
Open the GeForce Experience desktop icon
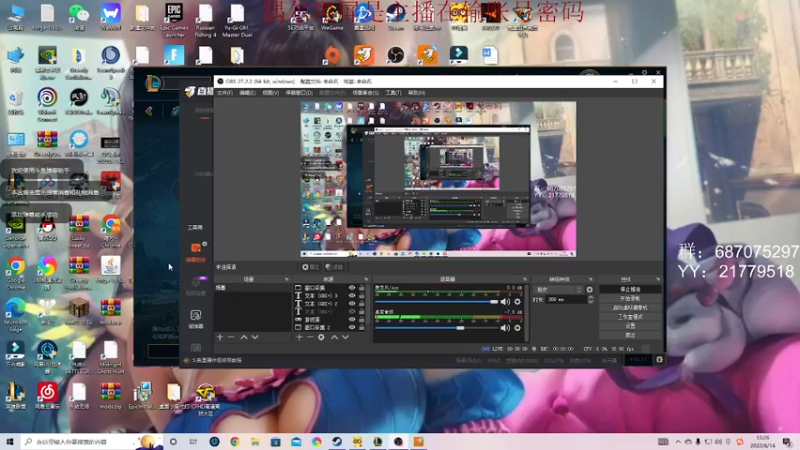pos(16,231)
